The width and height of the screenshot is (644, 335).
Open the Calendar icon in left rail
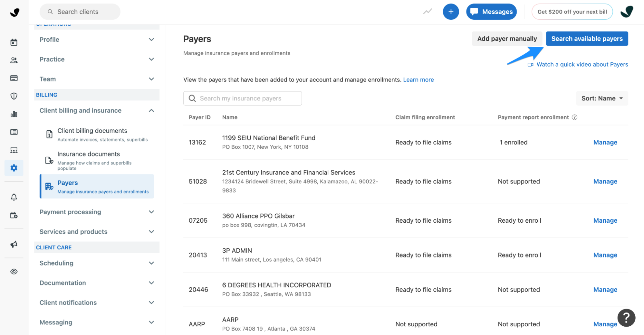(14, 42)
